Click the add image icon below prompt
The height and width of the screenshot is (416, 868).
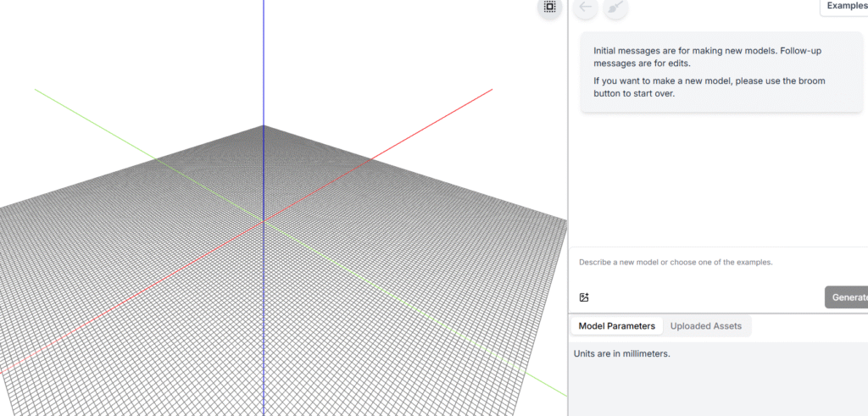(x=584, y=297)
